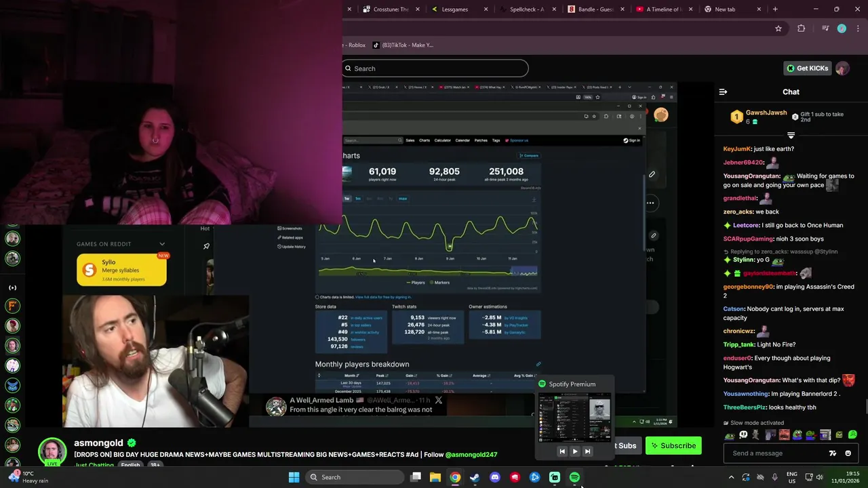Image resolution: width=868 pixels, height=488 pixels.
Task: Open the Chrome three-dot menu
Action: coord(858,28)
